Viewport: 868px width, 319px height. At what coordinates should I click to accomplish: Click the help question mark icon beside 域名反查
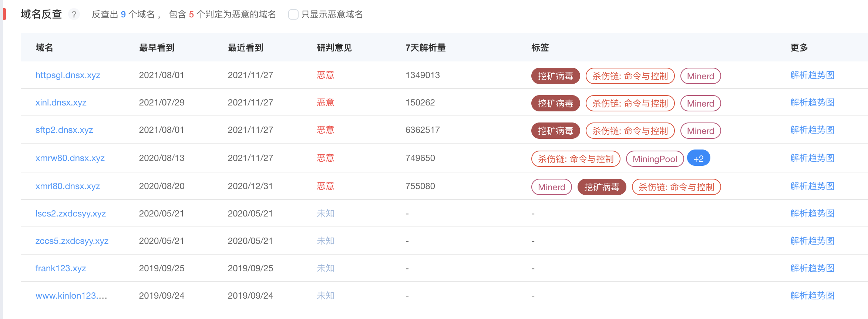coord(74,14)
